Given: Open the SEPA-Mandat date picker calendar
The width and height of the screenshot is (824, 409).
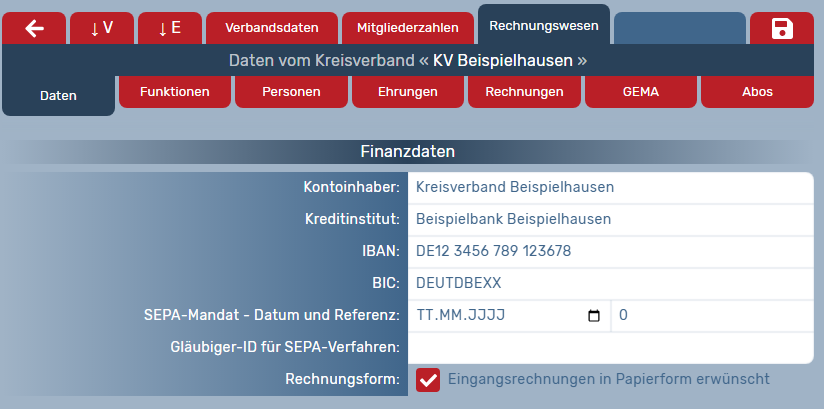Looking at the screenshot, I should coord(594,316).
